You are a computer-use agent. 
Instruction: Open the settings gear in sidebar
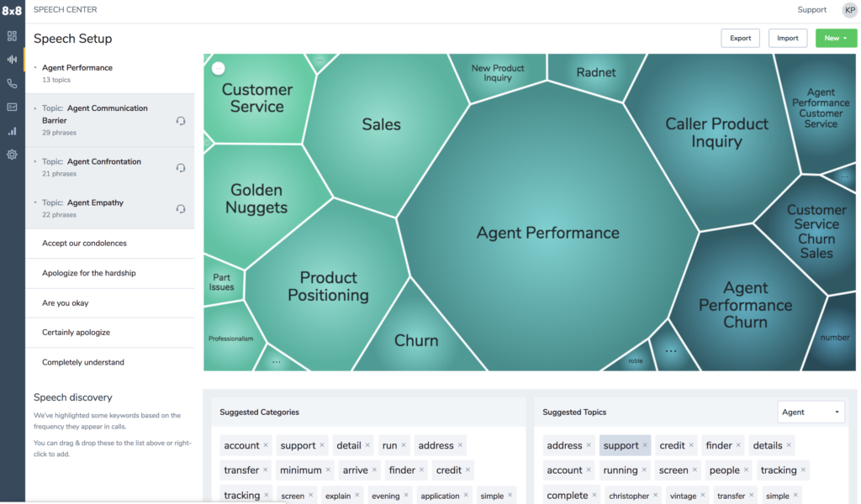12,155
